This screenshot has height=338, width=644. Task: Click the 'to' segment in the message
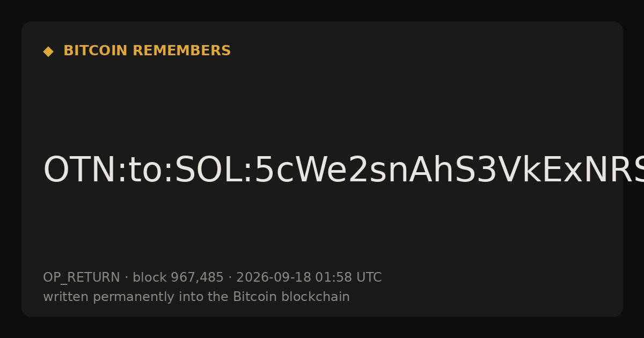point(145,170)
